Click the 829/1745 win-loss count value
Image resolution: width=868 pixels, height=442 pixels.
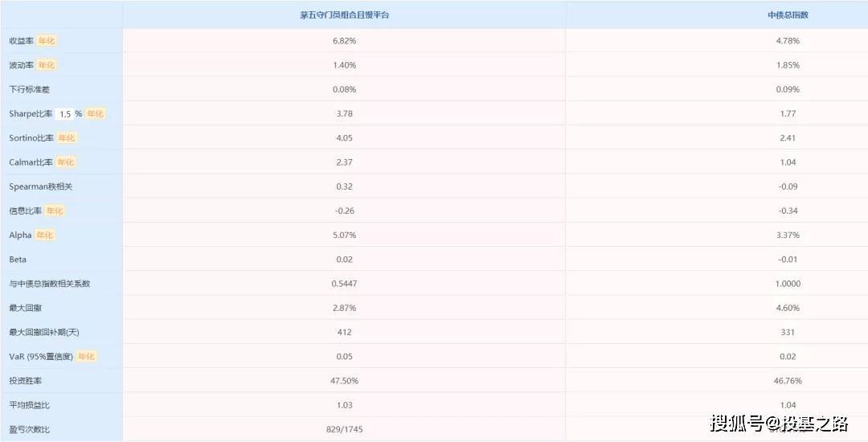pos(344,429)
